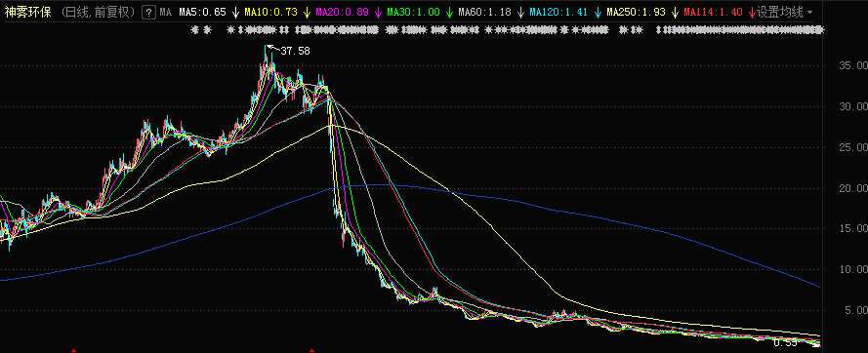Click the 0.53 low price label
The height and width of the screenshot is (353, 868).
point(785,343)
